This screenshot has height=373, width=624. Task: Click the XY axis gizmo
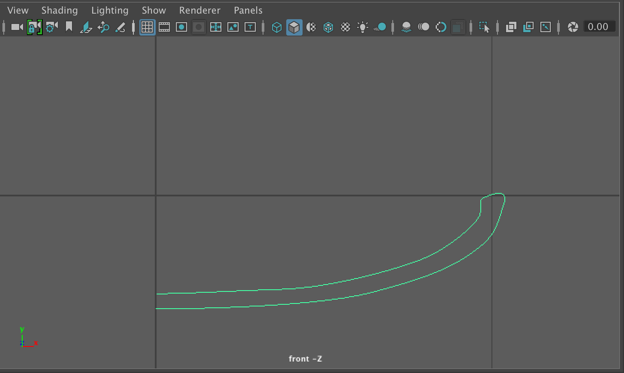(x=28, y=337)
